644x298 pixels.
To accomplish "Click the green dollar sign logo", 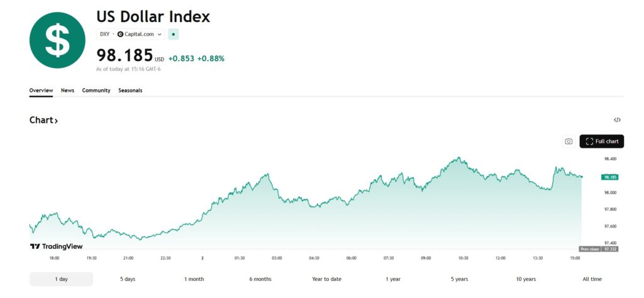I will 57,40.
